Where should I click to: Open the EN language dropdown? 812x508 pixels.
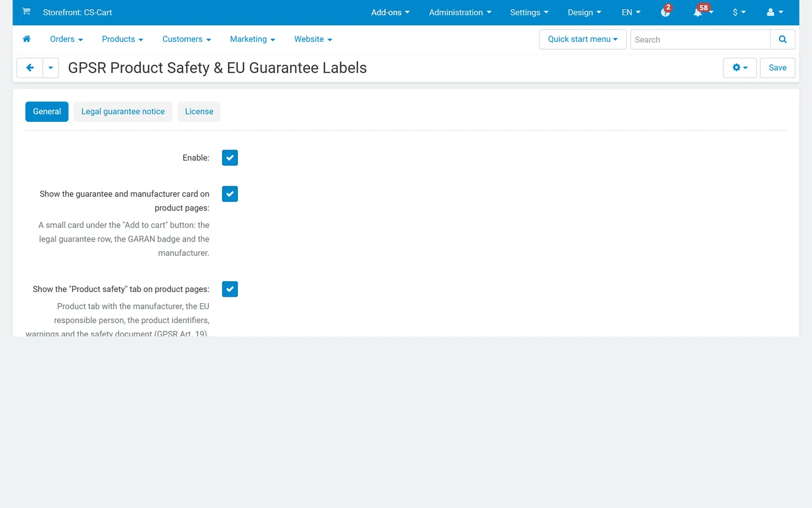pyautogui.click(x=631, y=12)
